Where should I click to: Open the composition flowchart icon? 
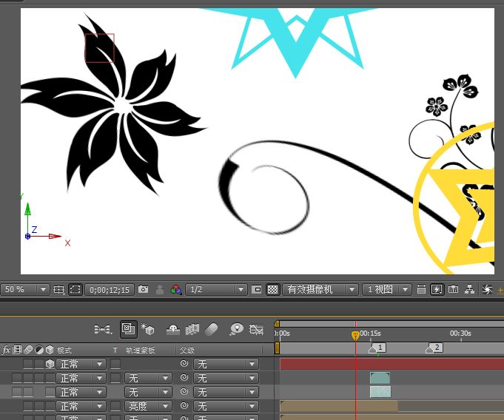469,290
